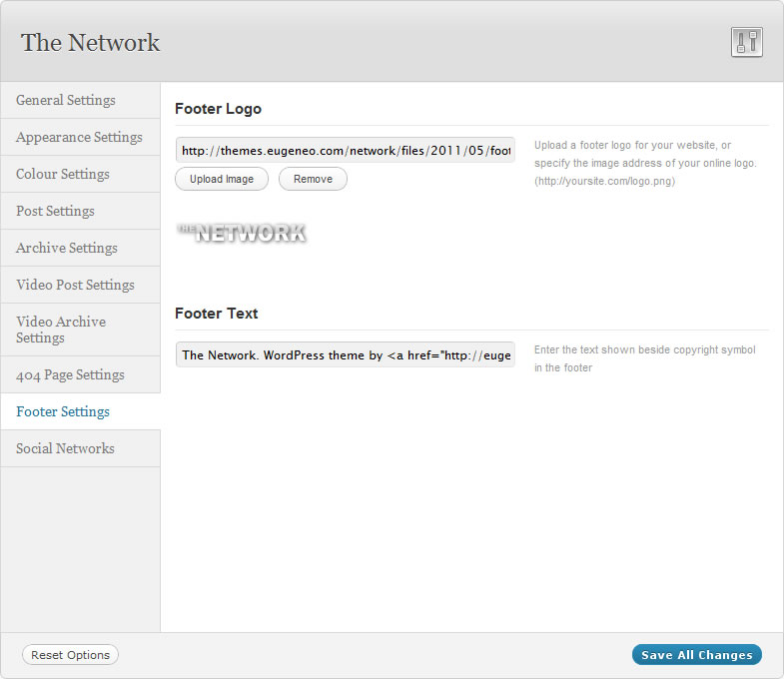Click the Reset Options button
This screenshot has width=784, height=679.
[x=70, y=655]
